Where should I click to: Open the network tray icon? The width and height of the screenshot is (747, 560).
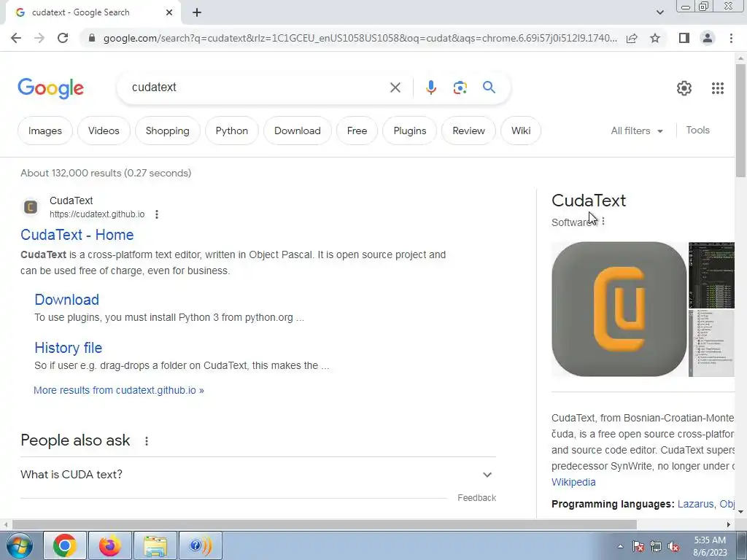coord(656,546)
